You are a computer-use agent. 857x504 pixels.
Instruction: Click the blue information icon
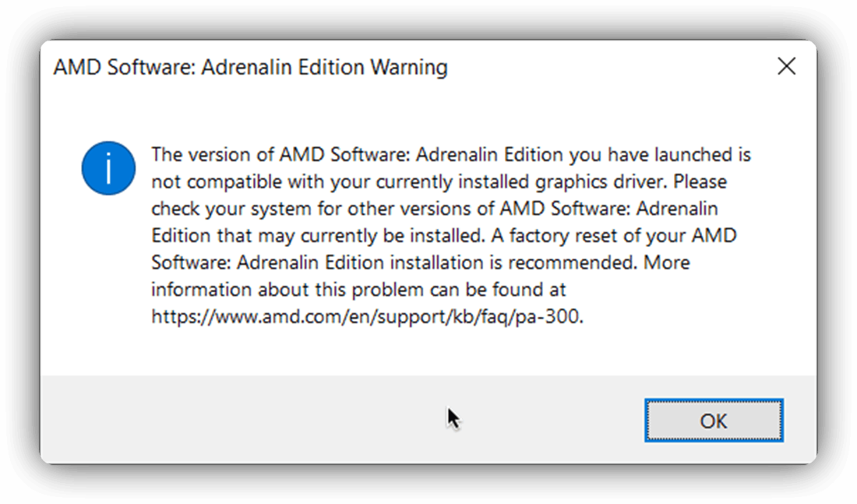click(x=108, y=168)
